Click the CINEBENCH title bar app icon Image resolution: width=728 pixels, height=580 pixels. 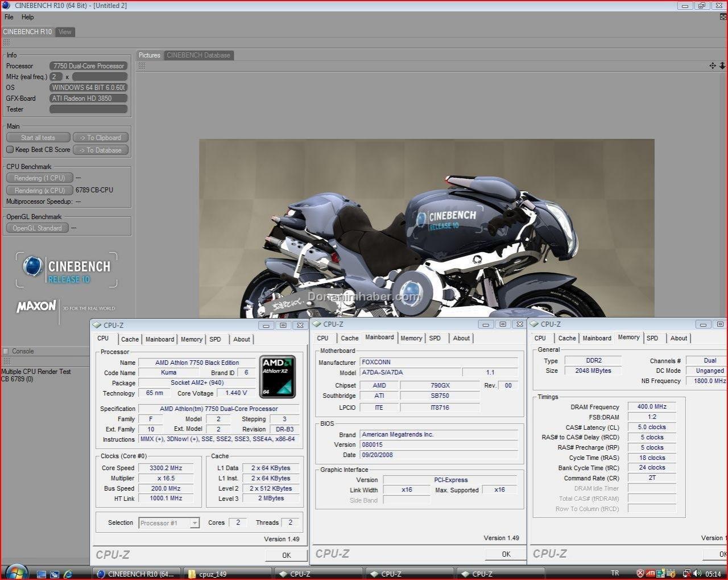pos(6,6)
